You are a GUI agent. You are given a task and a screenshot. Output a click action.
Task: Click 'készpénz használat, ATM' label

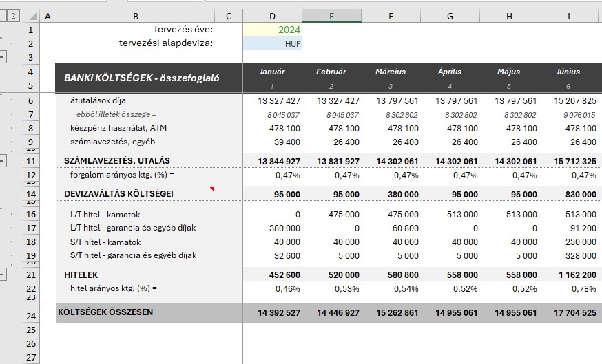(x=118, y=128)
